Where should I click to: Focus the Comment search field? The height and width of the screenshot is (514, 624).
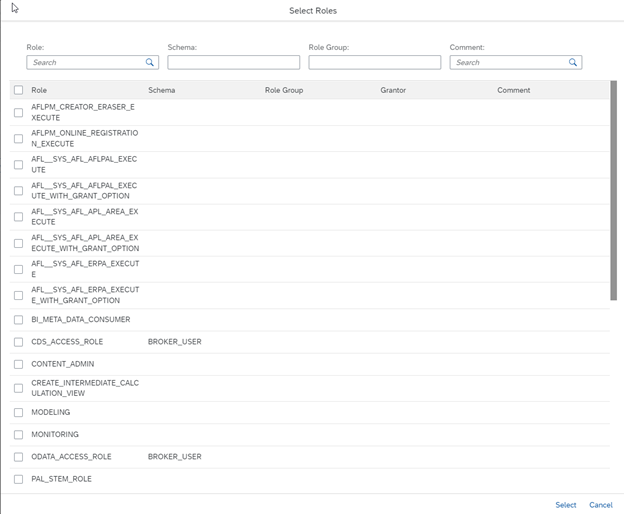tap(516, 62)
